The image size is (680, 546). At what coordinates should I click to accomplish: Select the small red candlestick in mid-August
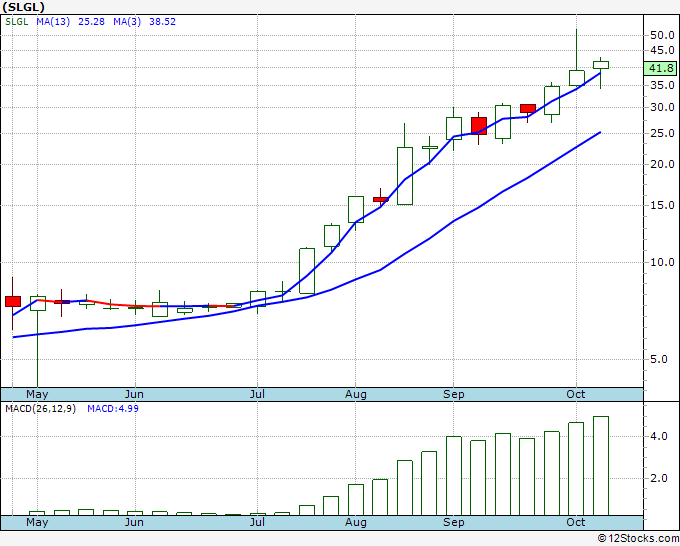click(x=380, y=199)
